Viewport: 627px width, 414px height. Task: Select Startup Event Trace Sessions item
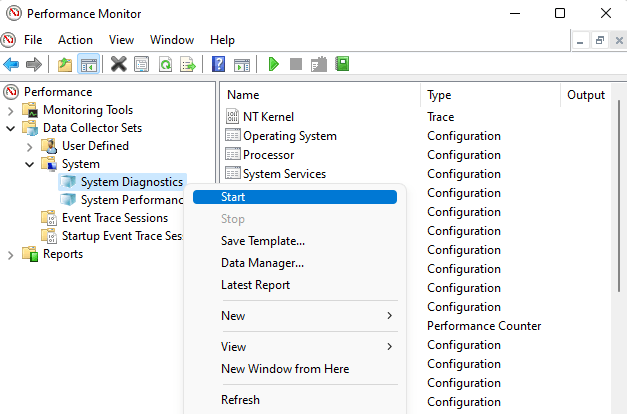click(x=122, y=236)
